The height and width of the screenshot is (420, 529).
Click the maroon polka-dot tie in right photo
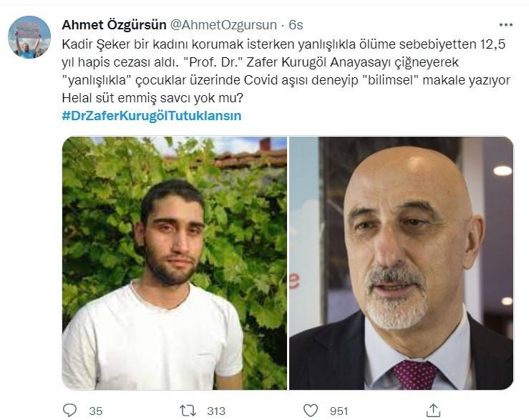(x=414, y=373)
